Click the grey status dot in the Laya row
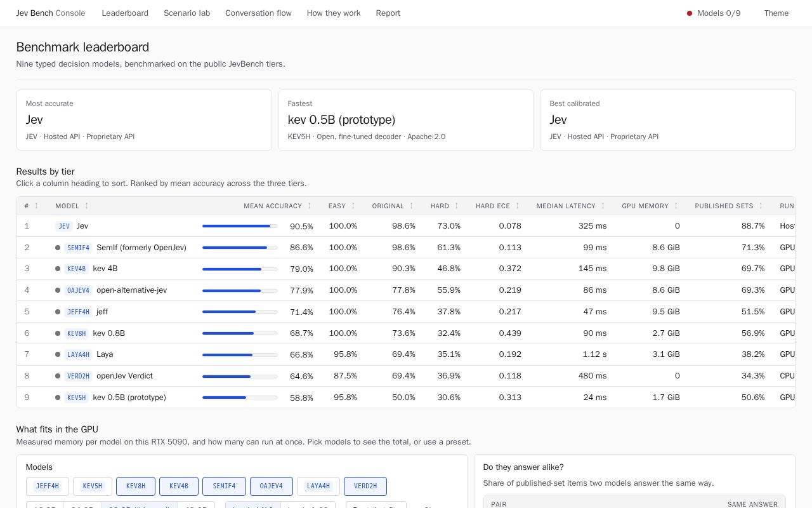The height and width of the screenshot is (508, 812). (58, 354)
